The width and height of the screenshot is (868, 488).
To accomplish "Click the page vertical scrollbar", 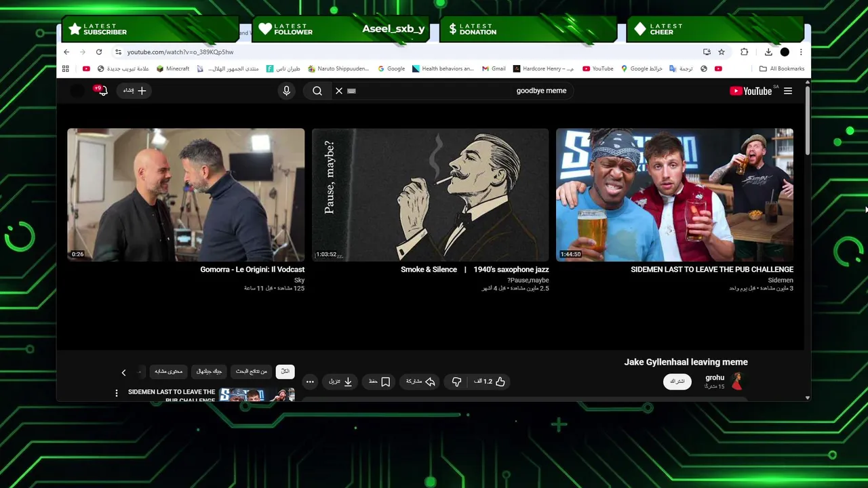I will pos(807,120).
